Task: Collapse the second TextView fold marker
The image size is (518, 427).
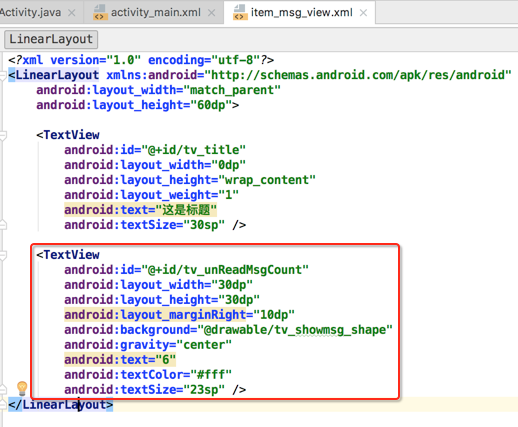Action: click(x=3, y=255)
